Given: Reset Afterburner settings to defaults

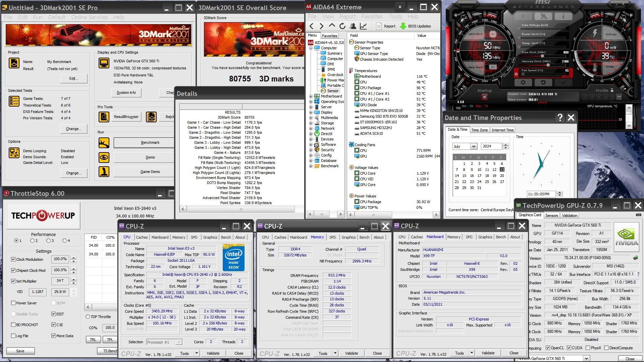Looking at the screenshot, I should click(543, 82).
